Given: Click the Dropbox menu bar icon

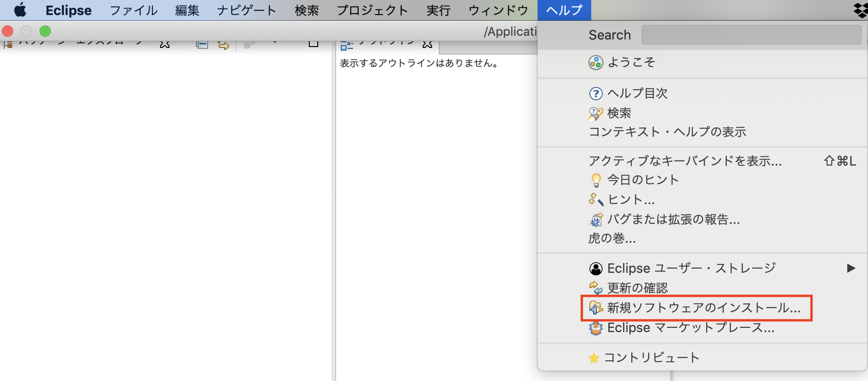Looking at the screenshot, I should click(860, 10).
